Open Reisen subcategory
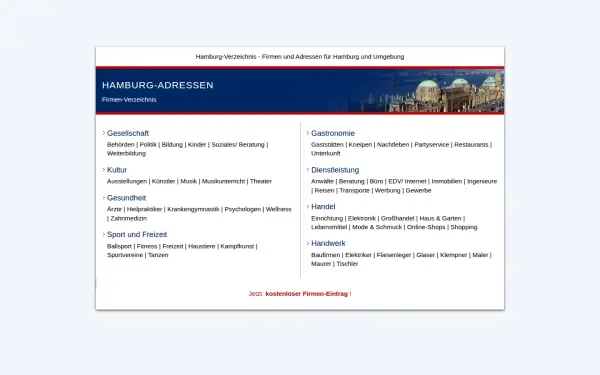The image size is (600, 375). pos(324,191)
